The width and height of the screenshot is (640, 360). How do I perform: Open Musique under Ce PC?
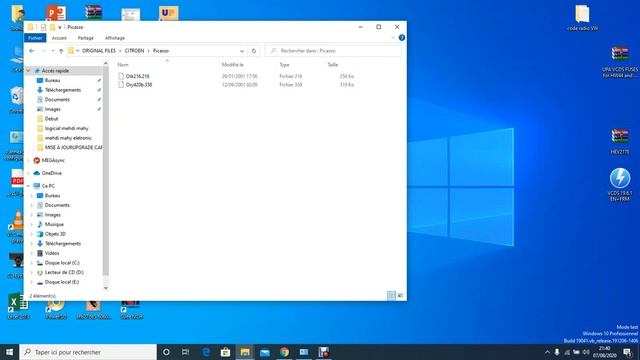[x=54, y=224]
